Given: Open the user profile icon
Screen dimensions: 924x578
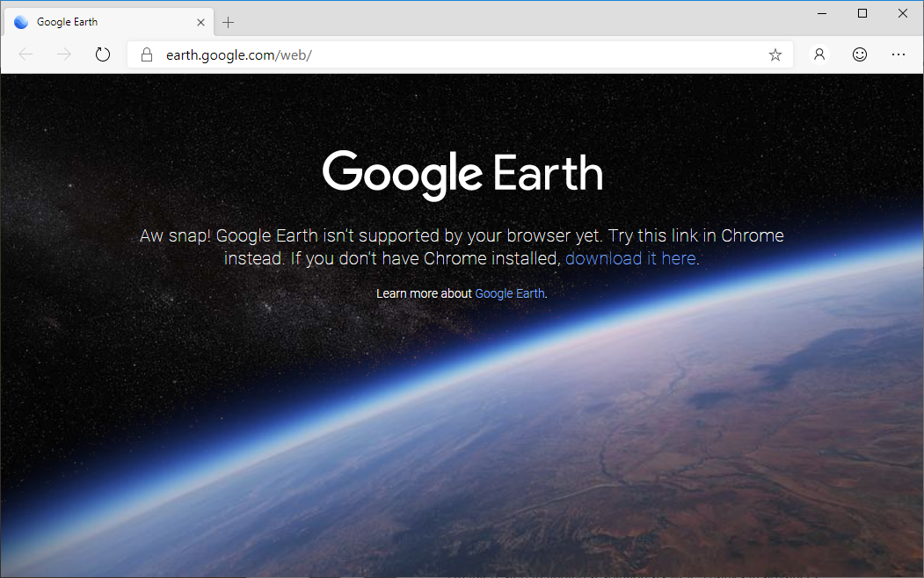Looking at the screenshot, I should [x=819, y=54].
